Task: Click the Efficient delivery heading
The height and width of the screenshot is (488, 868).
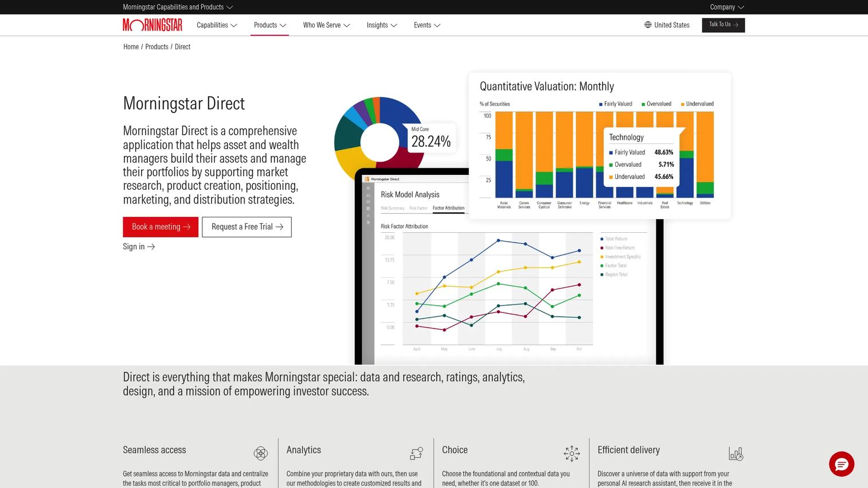Action: (629, 450)
